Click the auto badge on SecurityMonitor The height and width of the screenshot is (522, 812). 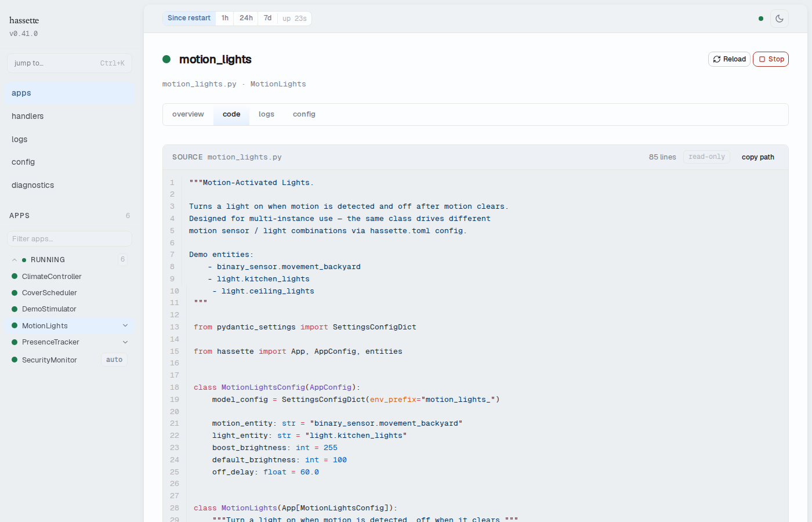click(x=114, y=360)
